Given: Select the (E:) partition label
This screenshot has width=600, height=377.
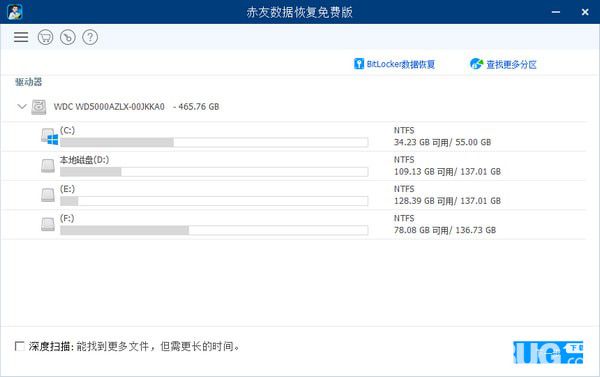Looking at the screenshot, I should tap(67, 189).
